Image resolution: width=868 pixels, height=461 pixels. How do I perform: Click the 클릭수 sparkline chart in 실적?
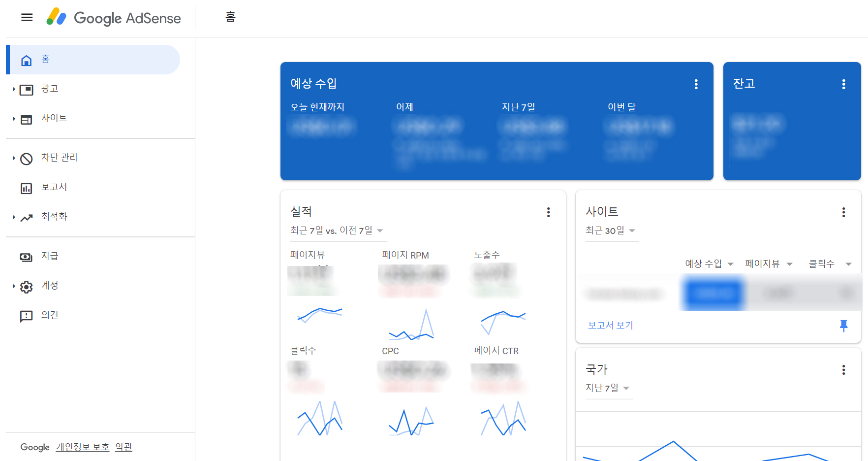(320, 418)
